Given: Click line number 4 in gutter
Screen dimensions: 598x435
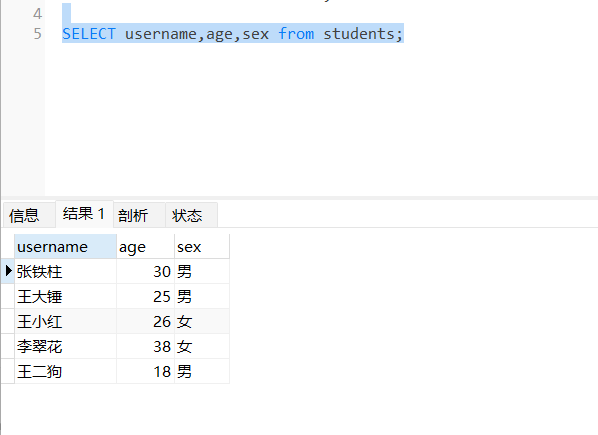Looking at the screenshot, I should pos(37,14).
